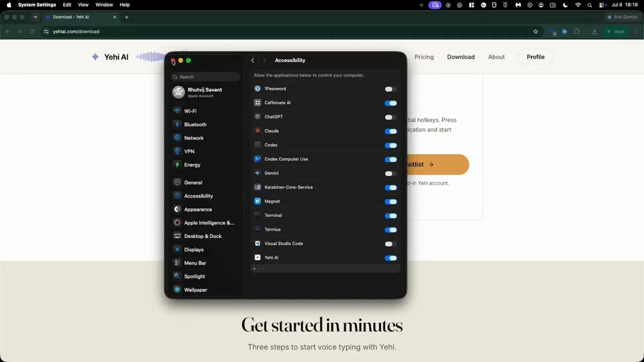The image size is (644, 362).
Task: Open Edit menu in menu bar
Action: [x=67, y=5]
